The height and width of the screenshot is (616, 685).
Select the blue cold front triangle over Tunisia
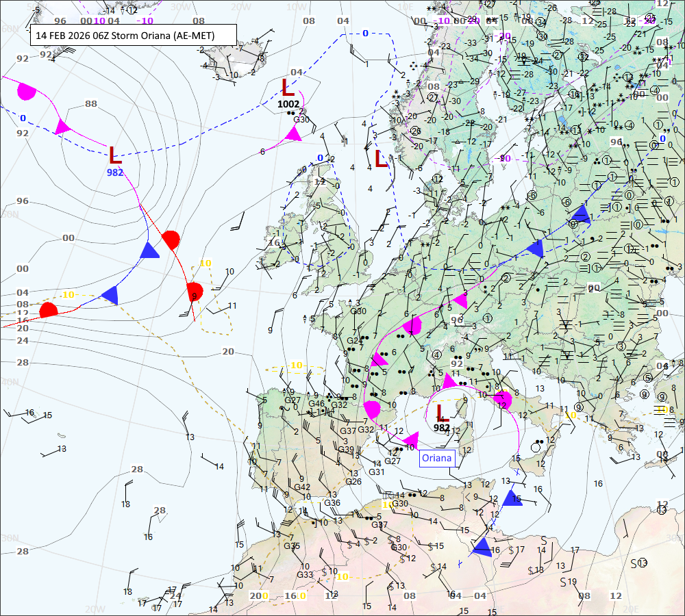tap(482, 546)
